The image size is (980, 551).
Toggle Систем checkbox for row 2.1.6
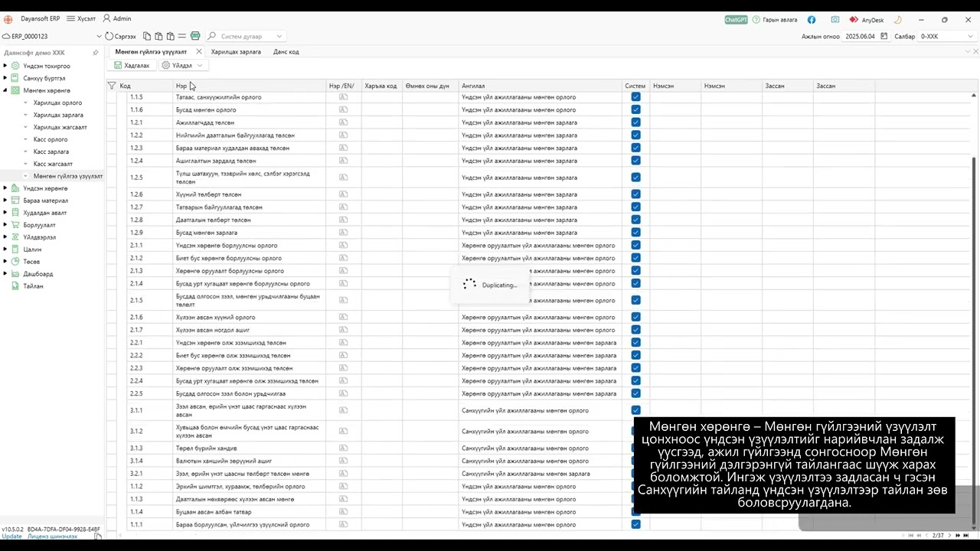click(635, 318)
